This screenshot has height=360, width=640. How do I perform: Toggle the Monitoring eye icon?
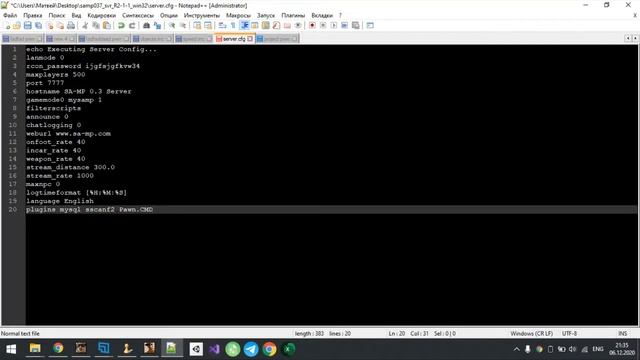298,25
